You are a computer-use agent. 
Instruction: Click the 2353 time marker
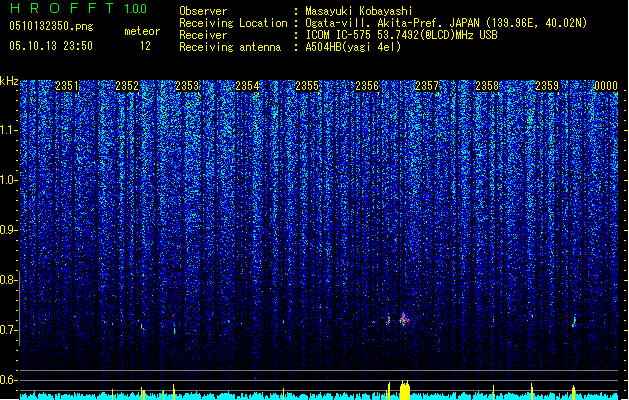point(187,86)
